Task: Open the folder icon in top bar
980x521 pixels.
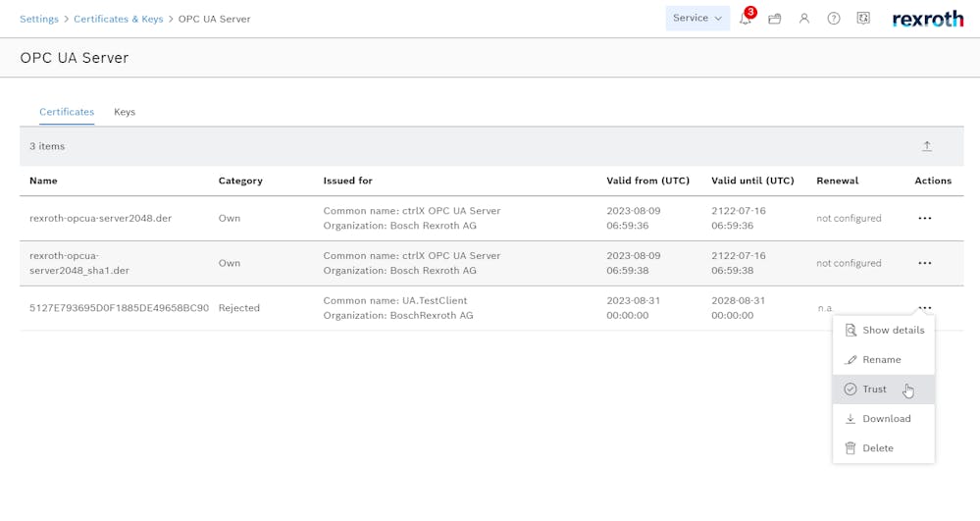Action: point(774,19)
